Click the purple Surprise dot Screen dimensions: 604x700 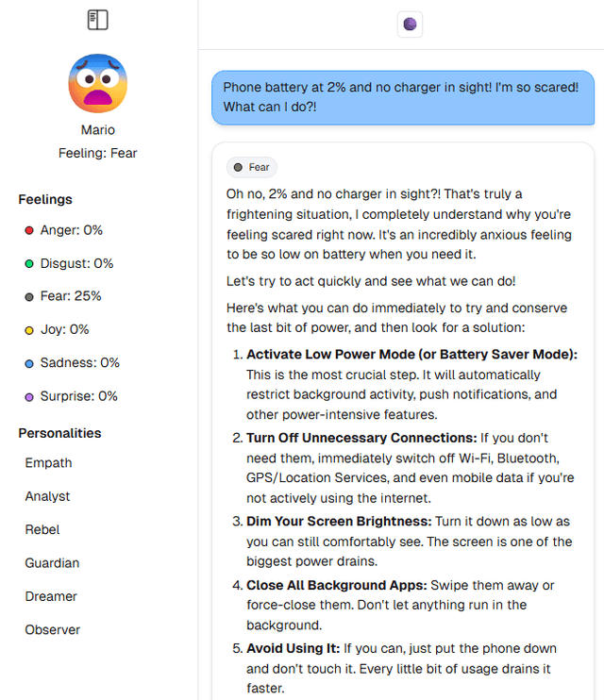click(x=29, y=397)
